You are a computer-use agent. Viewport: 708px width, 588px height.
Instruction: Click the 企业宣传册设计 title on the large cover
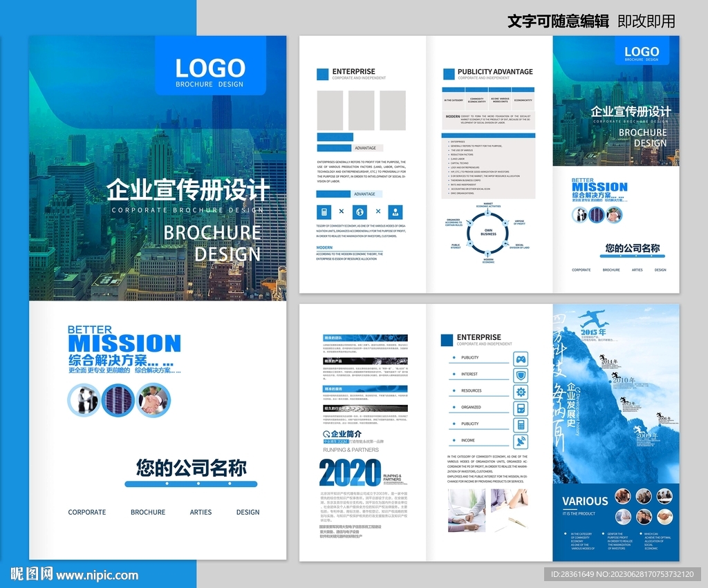[188, 189]
